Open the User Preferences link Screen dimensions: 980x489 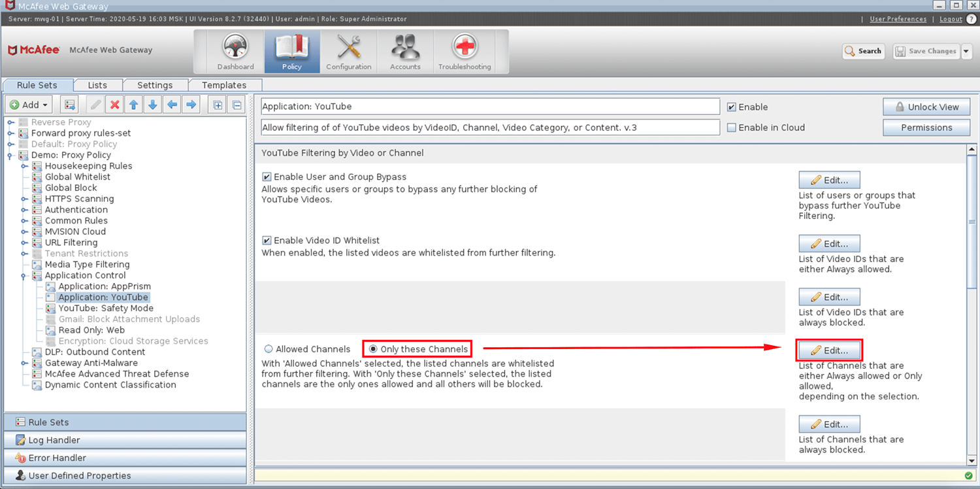pos(898,19)
